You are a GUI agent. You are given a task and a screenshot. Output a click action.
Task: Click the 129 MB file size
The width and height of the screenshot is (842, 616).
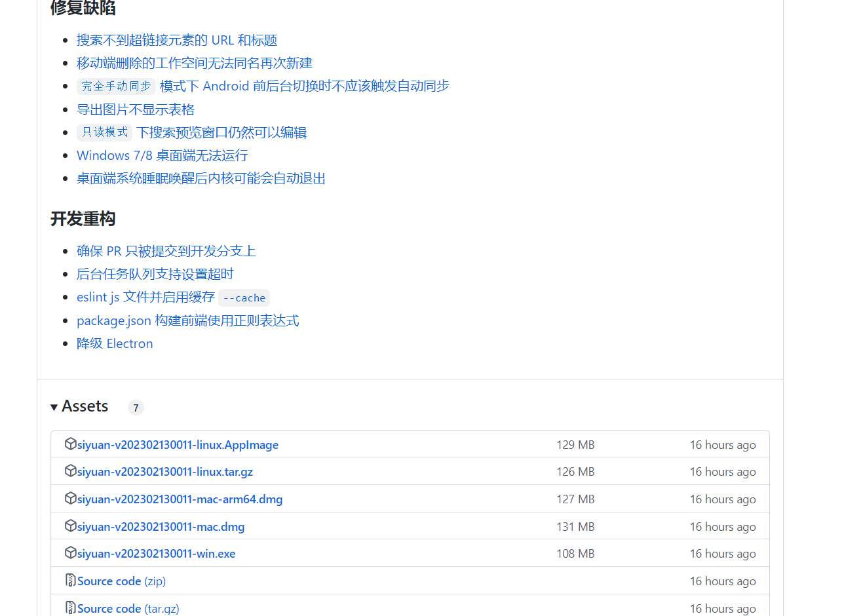[575, 445]
